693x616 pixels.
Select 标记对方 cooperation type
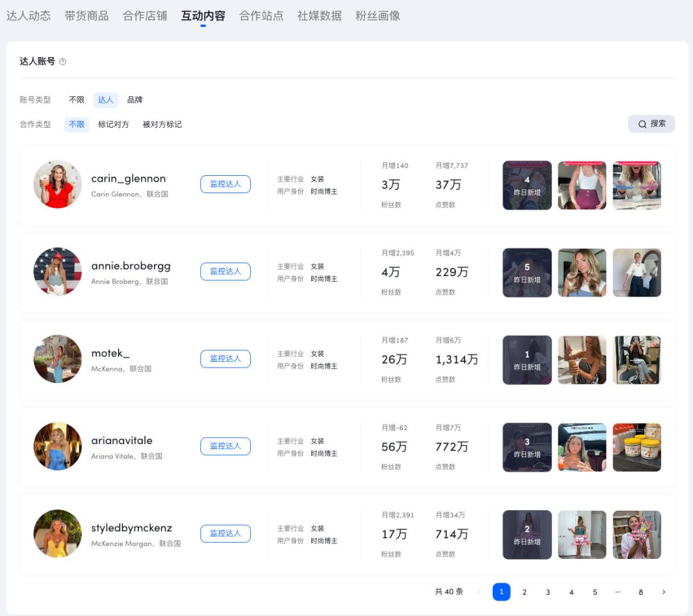[113, 124]
